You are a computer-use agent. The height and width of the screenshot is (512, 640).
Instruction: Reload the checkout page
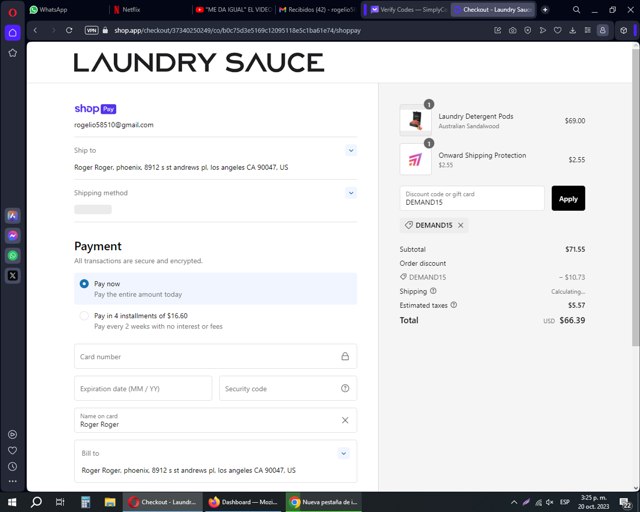[x=69, y=30]
